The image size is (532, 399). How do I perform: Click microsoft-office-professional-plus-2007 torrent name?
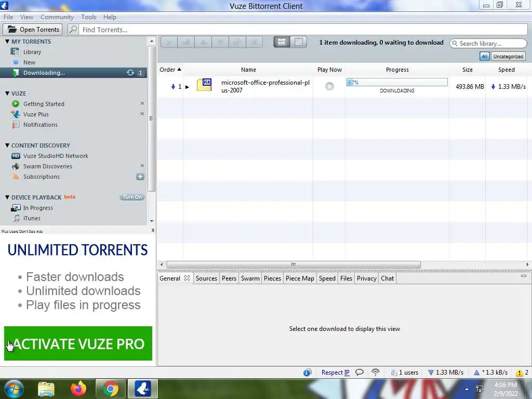tap(265, 86)
